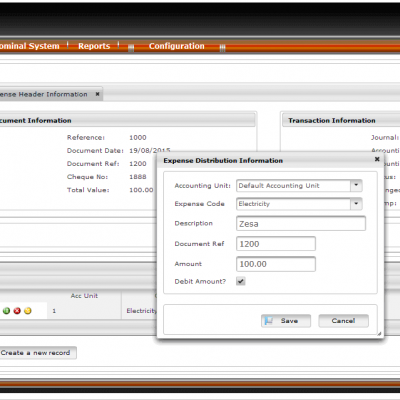Click the Document Ref value 1200 in header panel
This screenshot has height=400, width=400.
[x=138, y=164]
